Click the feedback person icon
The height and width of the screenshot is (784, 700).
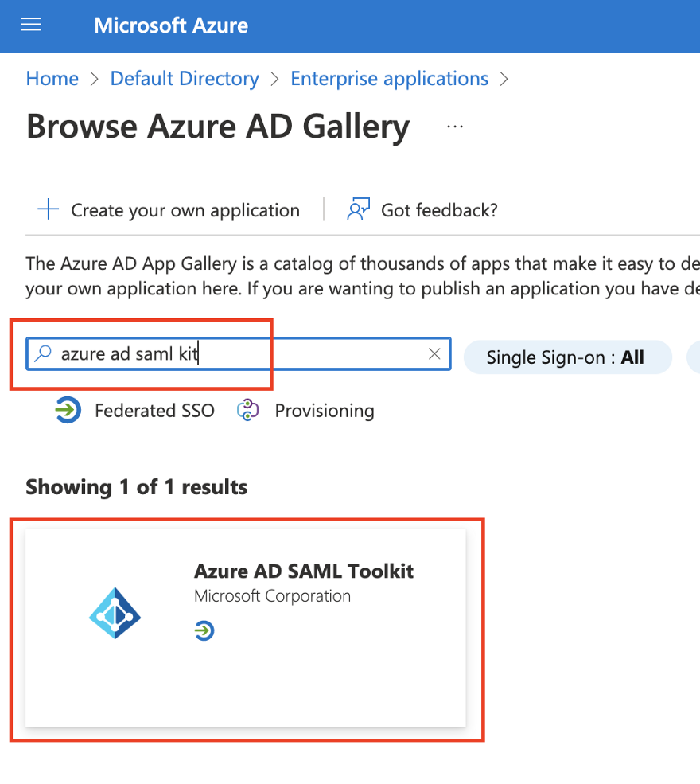(x=358, y=210)
